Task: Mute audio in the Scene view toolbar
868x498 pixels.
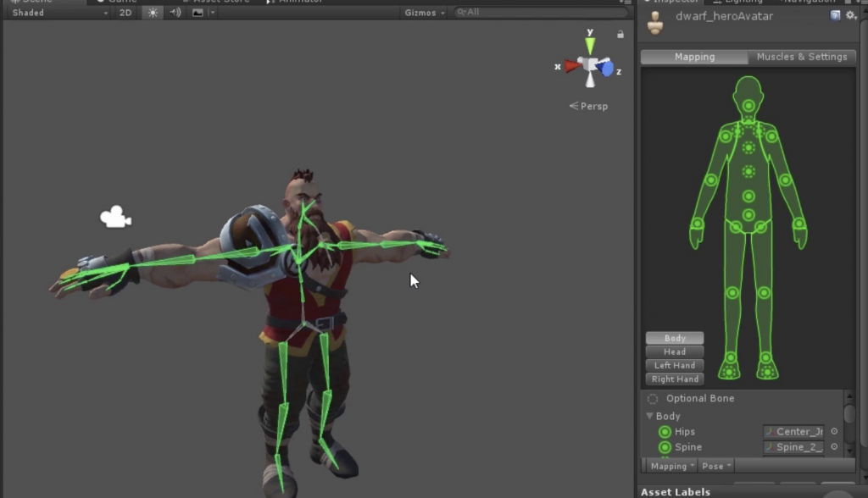Action: click(175, 13)
